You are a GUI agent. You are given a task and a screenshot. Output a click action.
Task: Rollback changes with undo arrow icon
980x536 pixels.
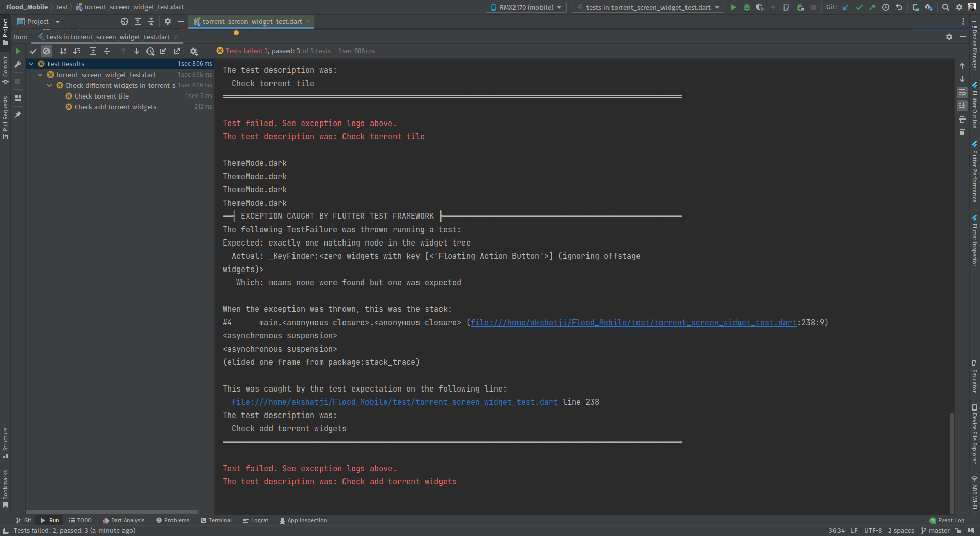tap(899, 7)
